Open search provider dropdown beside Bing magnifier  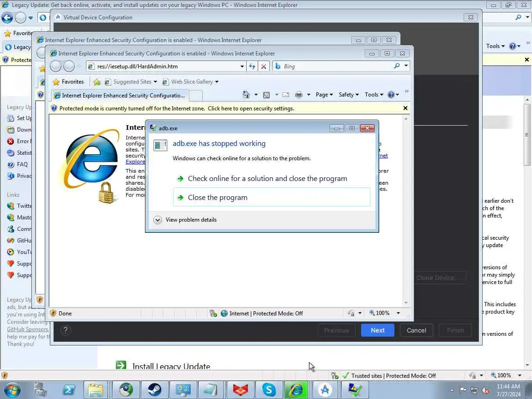406,66
